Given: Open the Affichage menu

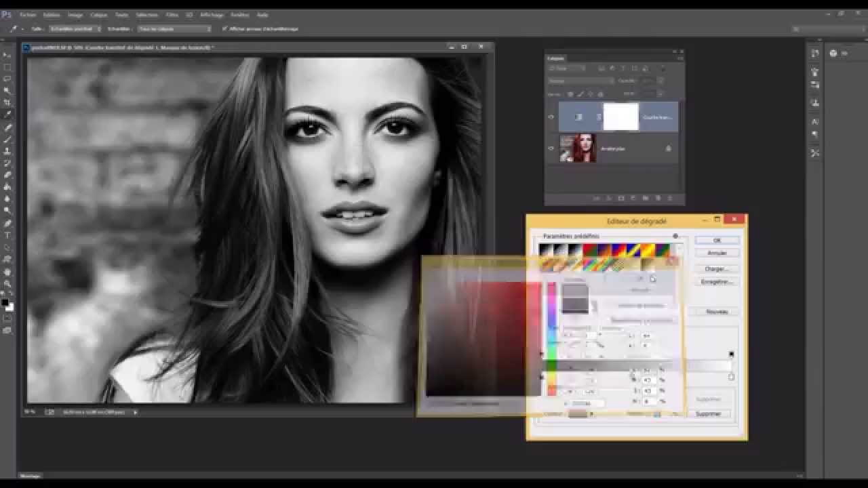Looking at the screenshot, I should [212, 15].
